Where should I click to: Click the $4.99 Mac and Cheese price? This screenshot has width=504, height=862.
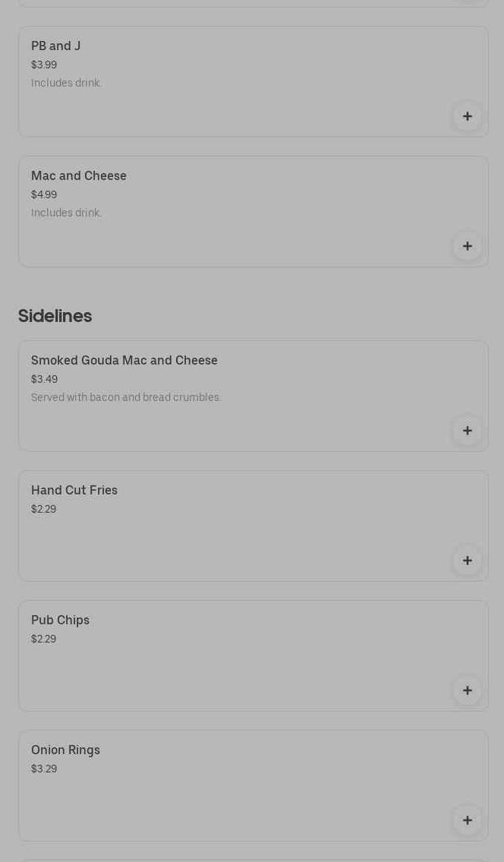pyautogui.click(x=44, y=195)
